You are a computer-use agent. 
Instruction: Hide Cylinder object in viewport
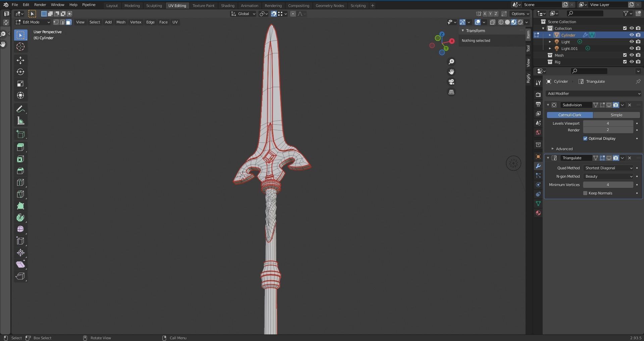coord(631,35)
